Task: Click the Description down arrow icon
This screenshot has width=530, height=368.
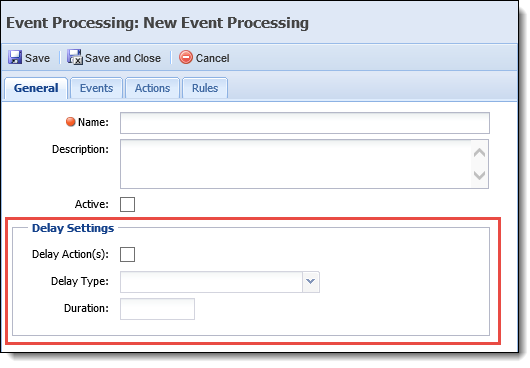Action: [479, 175]
